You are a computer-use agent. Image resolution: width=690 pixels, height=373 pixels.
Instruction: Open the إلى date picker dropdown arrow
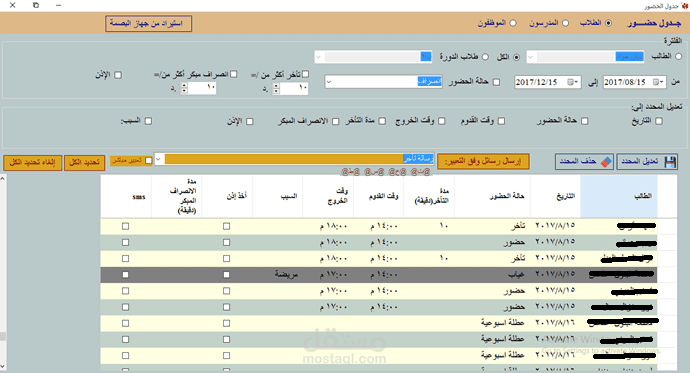click(576, 82)
